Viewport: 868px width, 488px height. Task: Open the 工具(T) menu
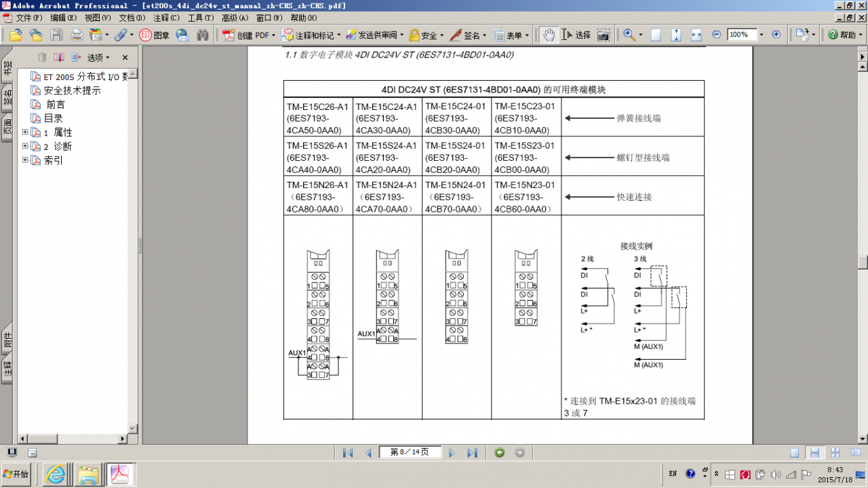[x=201, y=18]
